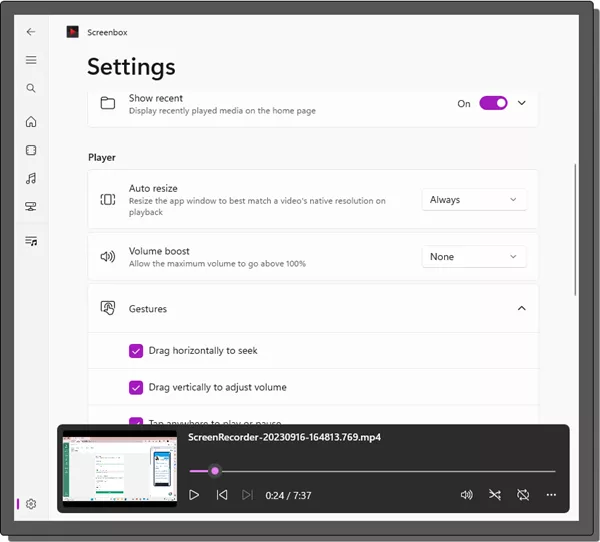This screenshot has width=600, height=542.
Task: Skip to the previous track
Action: coord(222,495)
